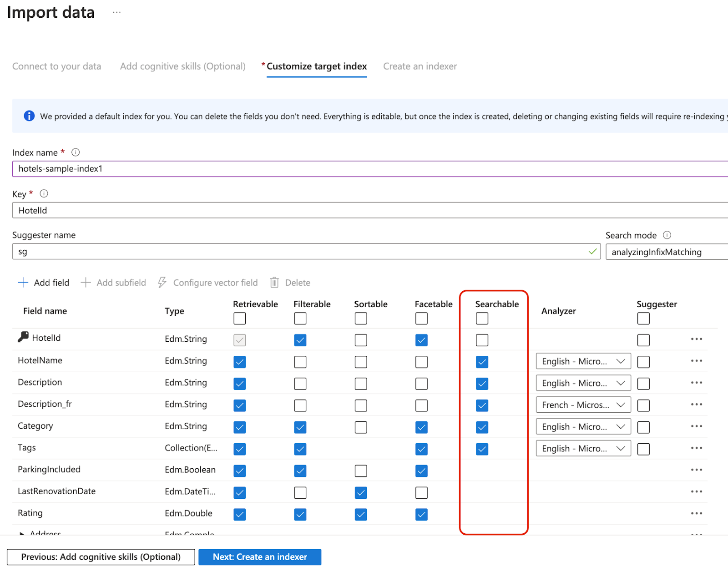The width and height of the screenshot is (728, 577).
Task: Click Next: Create an indexer button
Action: point(260,557)
